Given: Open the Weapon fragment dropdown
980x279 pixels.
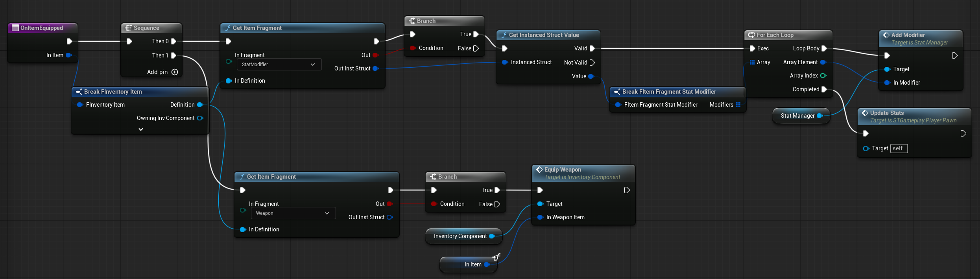Looking at the screenshot, I should pyautogui.click(x=293, y=213).
